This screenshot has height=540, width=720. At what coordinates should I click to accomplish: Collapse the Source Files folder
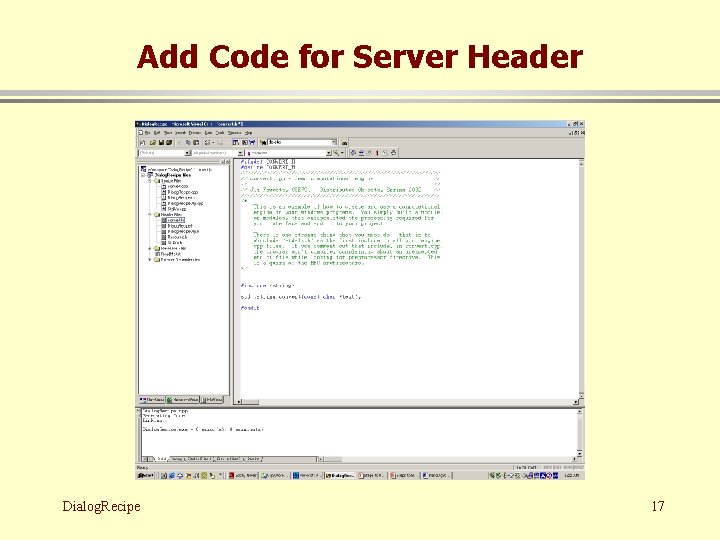[150, 181]
